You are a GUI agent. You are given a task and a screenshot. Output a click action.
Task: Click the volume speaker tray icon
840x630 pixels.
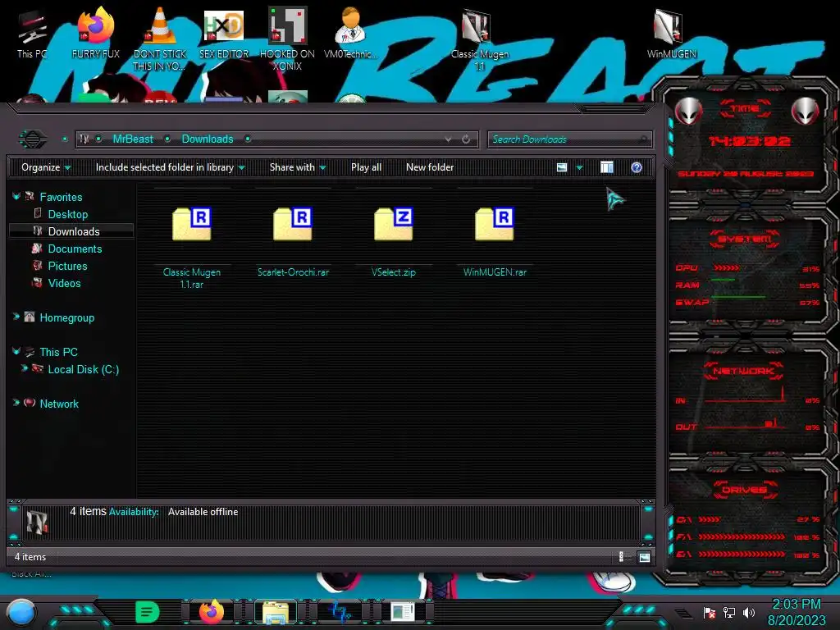[749, 612]
